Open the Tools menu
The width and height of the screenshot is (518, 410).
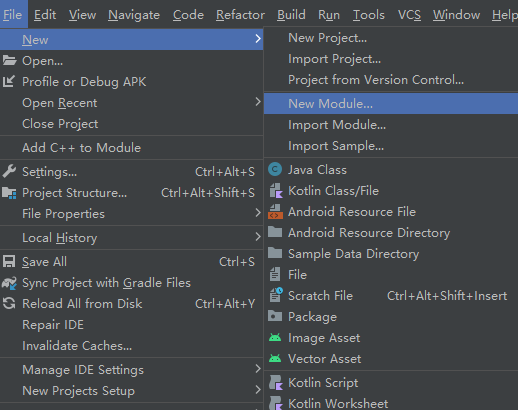[x=369, y=15]
